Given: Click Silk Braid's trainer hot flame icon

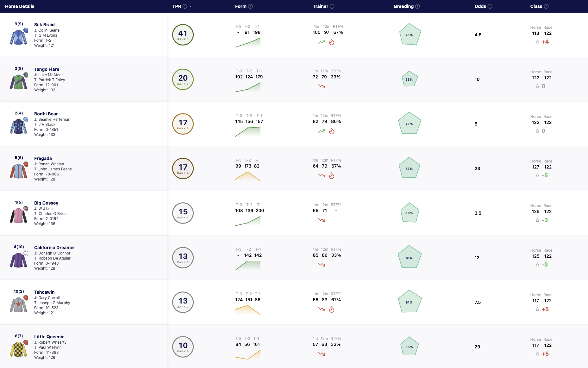Looking at the screenshot, I should click(332, 42).
